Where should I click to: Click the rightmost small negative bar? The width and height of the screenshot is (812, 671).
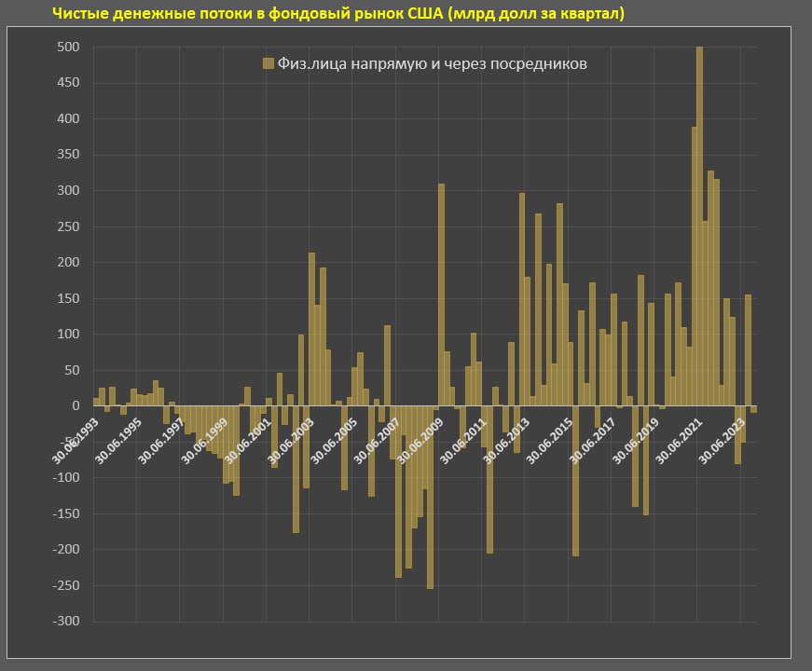click(x=753, y=409)
